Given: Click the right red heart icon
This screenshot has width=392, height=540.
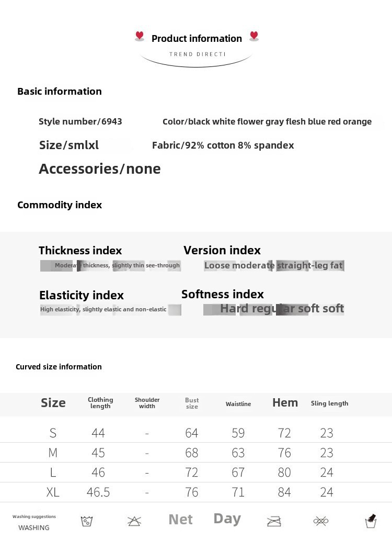Looking at the screenshot, I should click(x=254, y=36).
